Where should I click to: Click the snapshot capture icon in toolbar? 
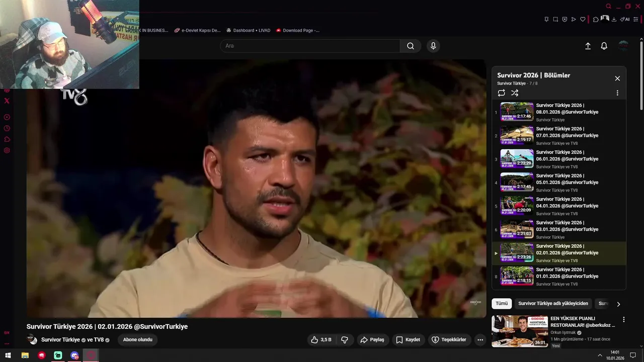coord(555,19)
